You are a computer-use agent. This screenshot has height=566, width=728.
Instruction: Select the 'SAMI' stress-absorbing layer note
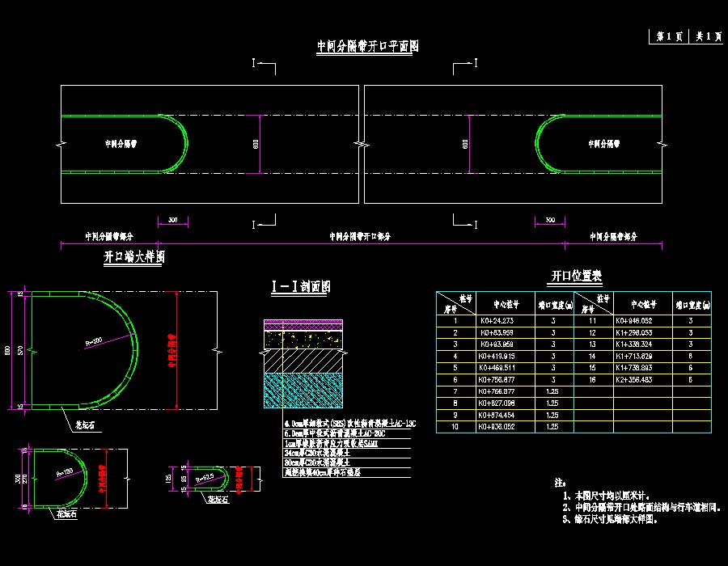coord(331,443)
